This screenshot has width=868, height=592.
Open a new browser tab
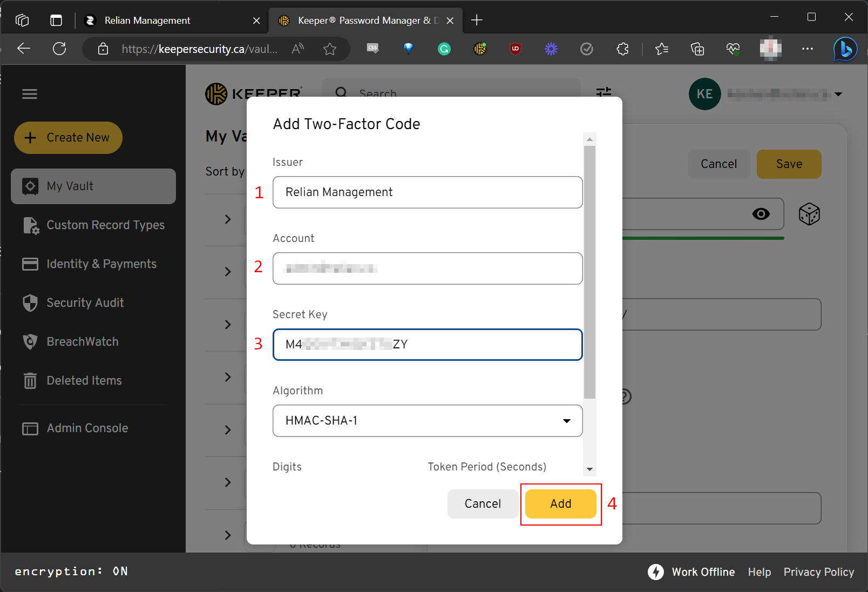[x=477, y=21]
